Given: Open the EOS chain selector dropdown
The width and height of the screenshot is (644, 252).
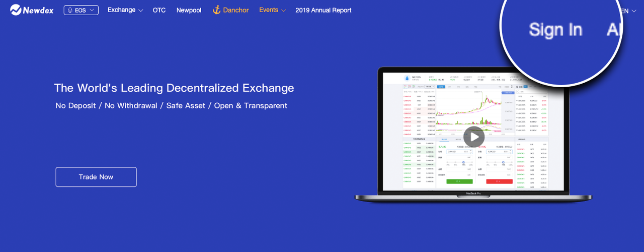Looking at the screenshot, I should [x=81, y=10].
